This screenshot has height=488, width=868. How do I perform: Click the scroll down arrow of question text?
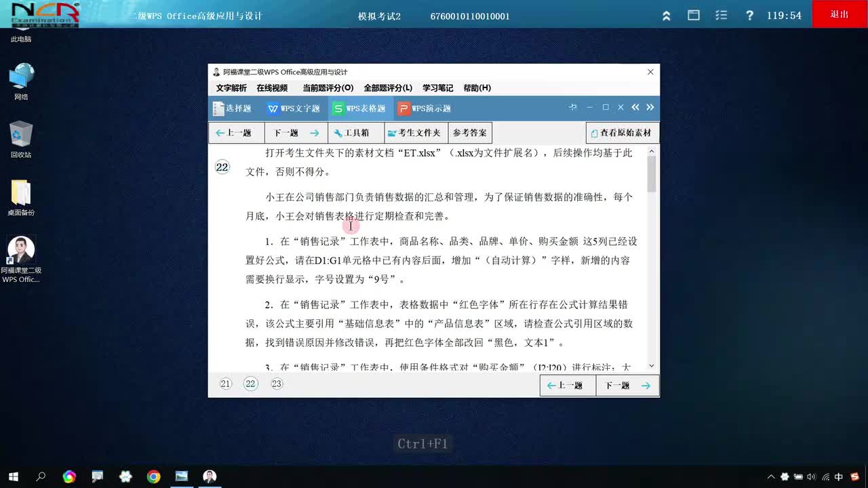652,366
